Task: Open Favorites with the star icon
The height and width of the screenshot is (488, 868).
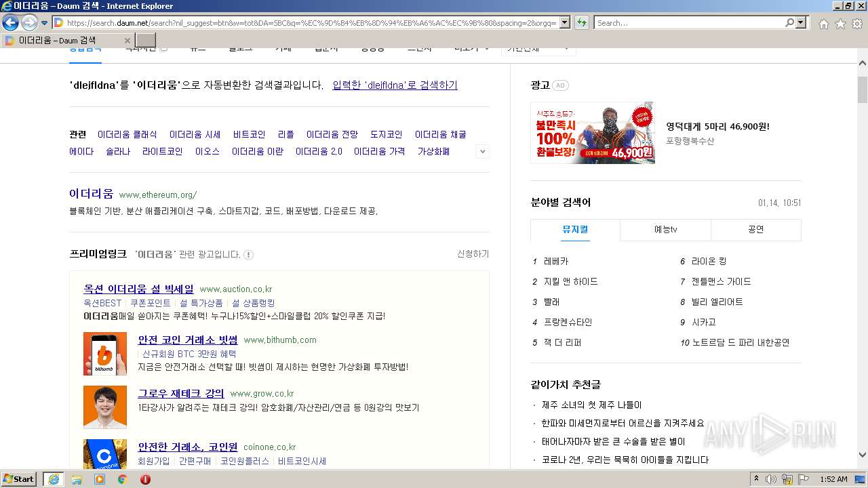Action: point(840,24)
